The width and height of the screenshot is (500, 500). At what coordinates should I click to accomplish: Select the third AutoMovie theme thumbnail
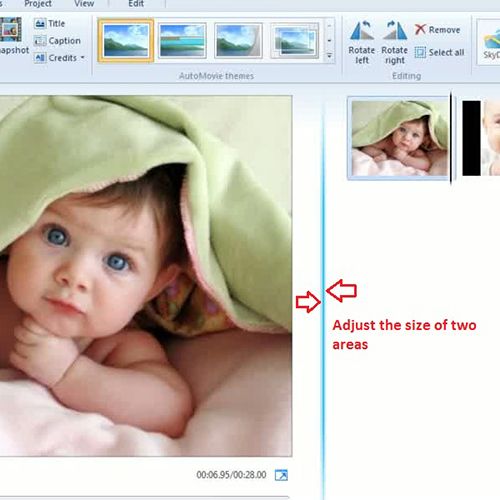238,41
